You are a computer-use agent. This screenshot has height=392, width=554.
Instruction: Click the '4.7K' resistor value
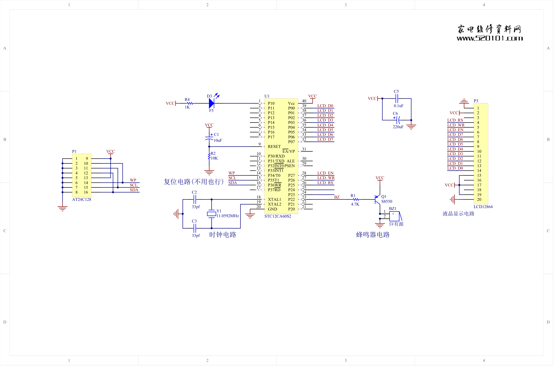355,204
